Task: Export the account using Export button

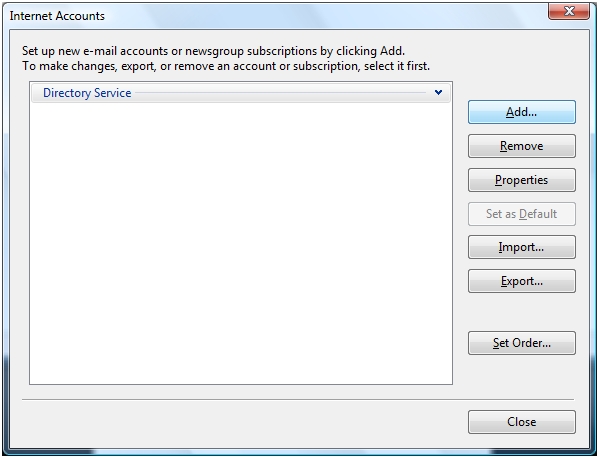Action: point(521,281)
